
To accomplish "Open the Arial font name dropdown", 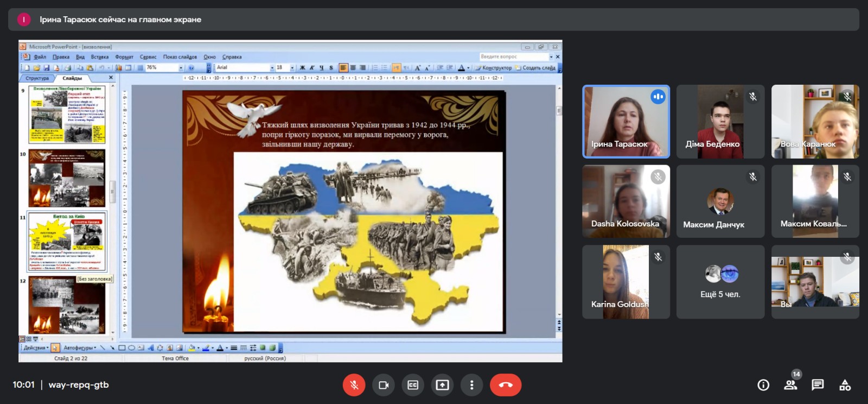I will 272,68.
